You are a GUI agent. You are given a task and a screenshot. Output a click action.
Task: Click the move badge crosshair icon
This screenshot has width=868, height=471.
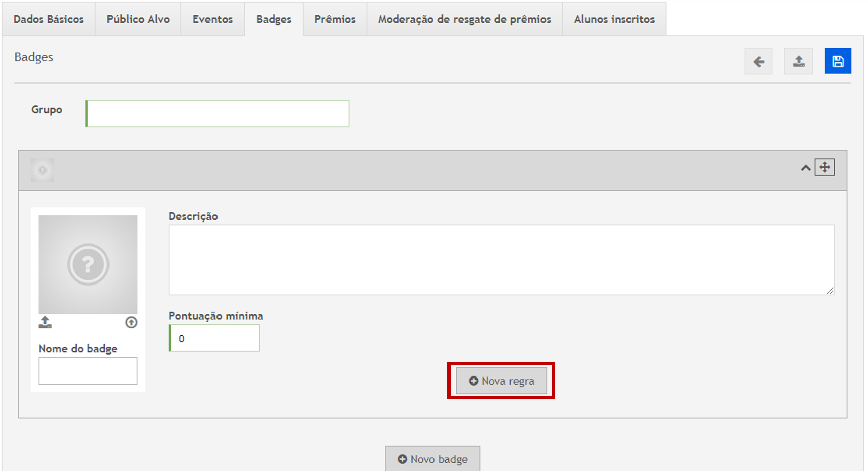pos(824,167)
